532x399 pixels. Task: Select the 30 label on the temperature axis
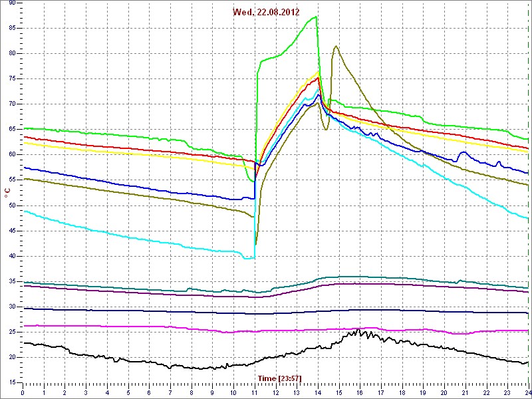(x=11, y=307)
